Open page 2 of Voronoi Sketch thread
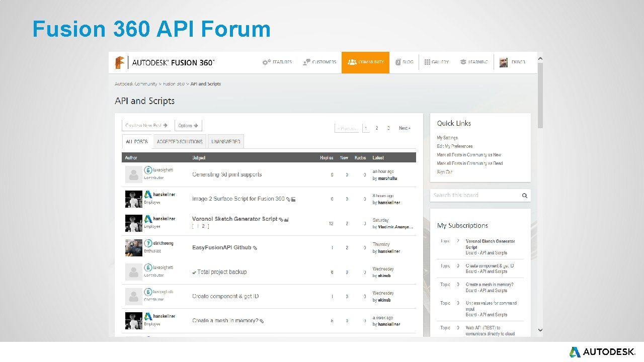 (203, 227)
